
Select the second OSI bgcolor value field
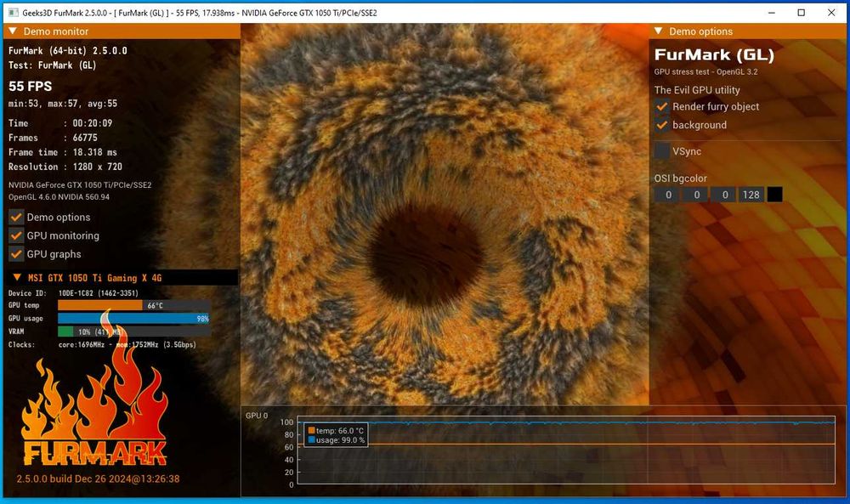[x=696, y=195]
